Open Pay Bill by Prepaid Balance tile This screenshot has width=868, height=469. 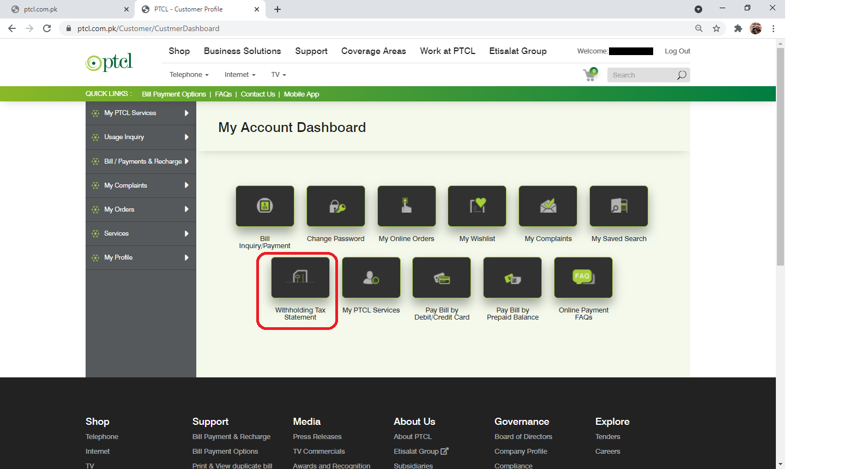[513, 278]
